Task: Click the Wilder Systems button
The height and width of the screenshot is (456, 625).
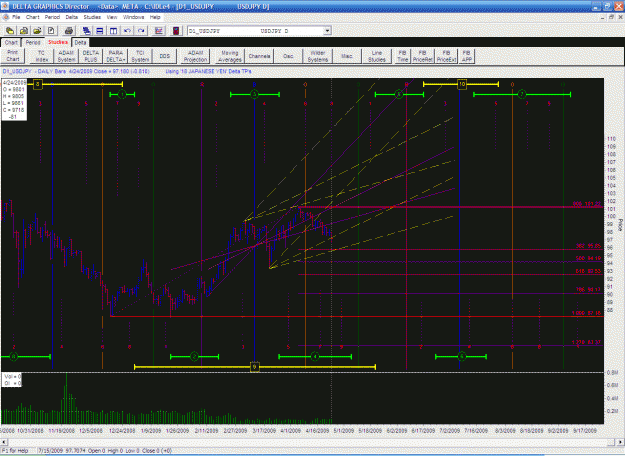Action: (x=318, y=56)
